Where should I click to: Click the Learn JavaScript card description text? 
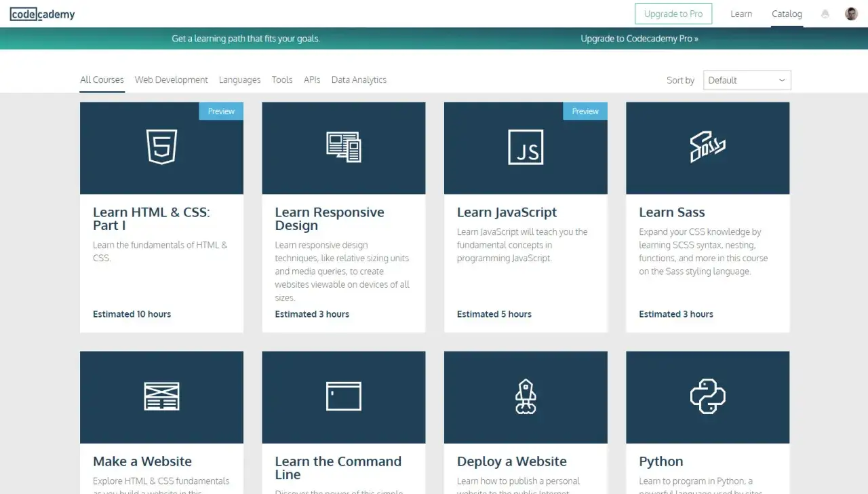(x=522, y=245)
